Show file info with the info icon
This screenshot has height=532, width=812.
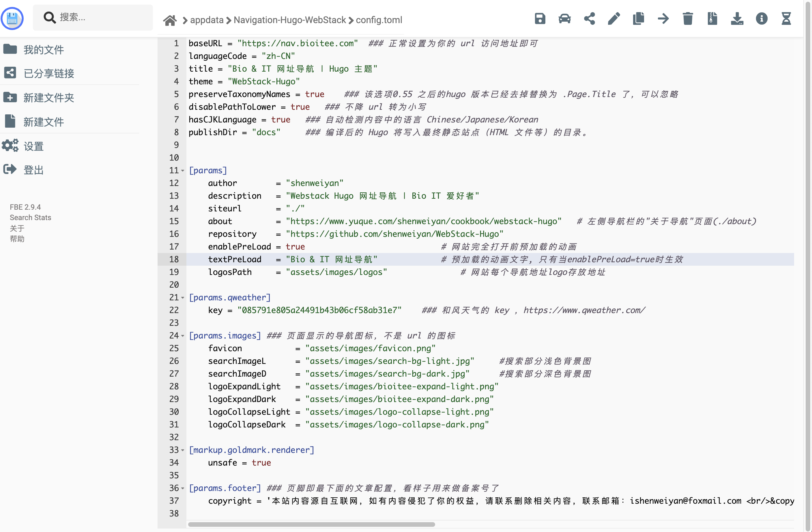pos(762,19)
